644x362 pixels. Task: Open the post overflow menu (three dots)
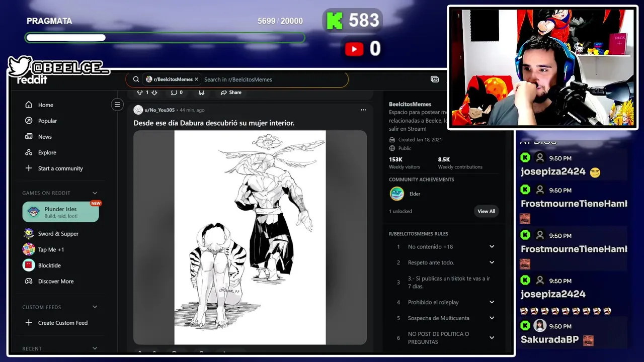[363, 110]
